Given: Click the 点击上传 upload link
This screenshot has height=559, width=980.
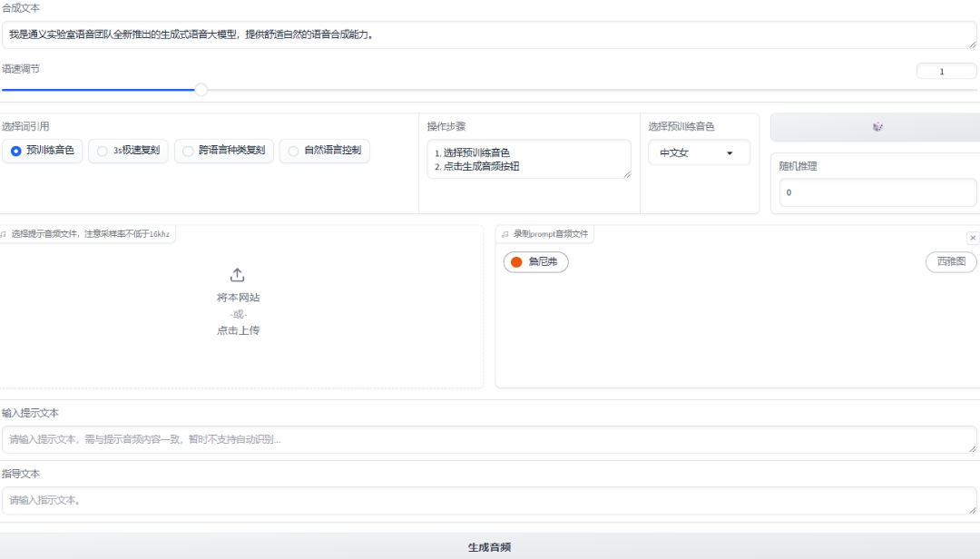Looking at the screenshot, I should (x=237, y=329).
